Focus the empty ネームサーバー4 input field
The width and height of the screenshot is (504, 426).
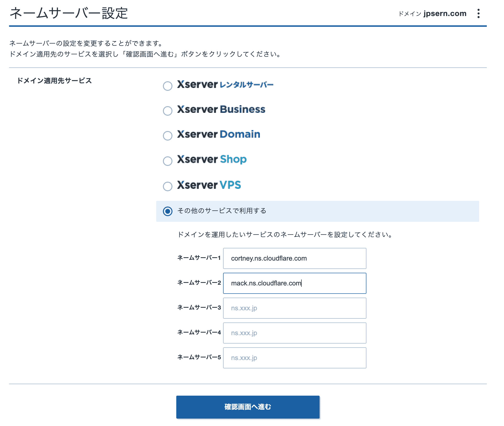294,333
